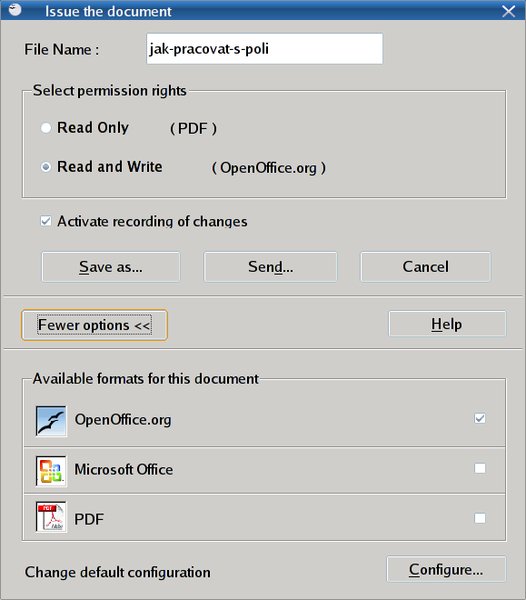The width and height of the screenshot is (526, 600).
Task: Click the Microsoft Office format row label
Action: click(124, 470)
